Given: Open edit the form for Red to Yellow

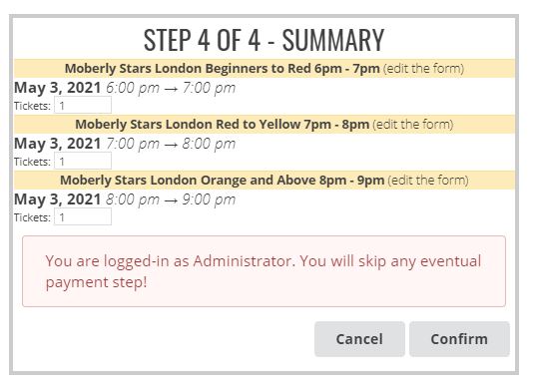Looking at the screenshot, I should (413, 125).
